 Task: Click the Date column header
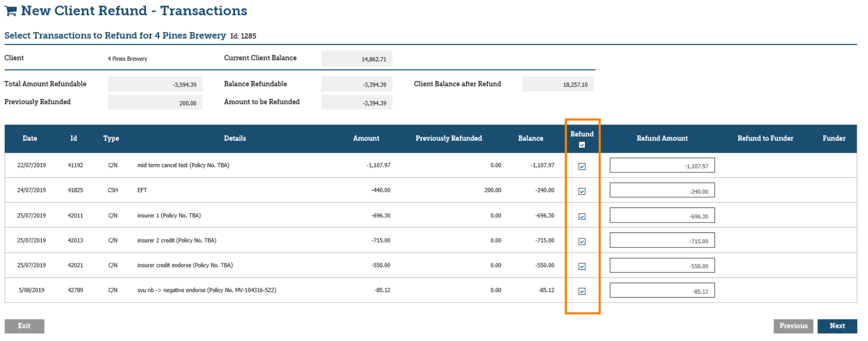[x=30, y=138]
